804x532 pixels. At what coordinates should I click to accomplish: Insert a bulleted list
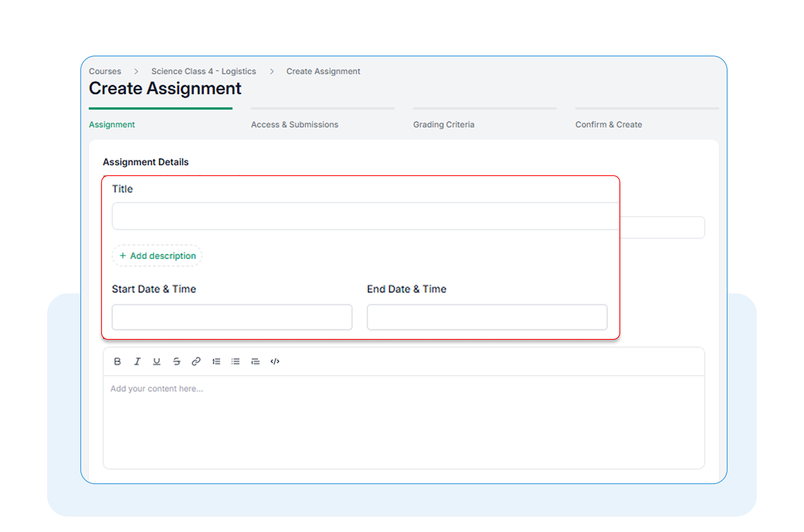[236, 361]
